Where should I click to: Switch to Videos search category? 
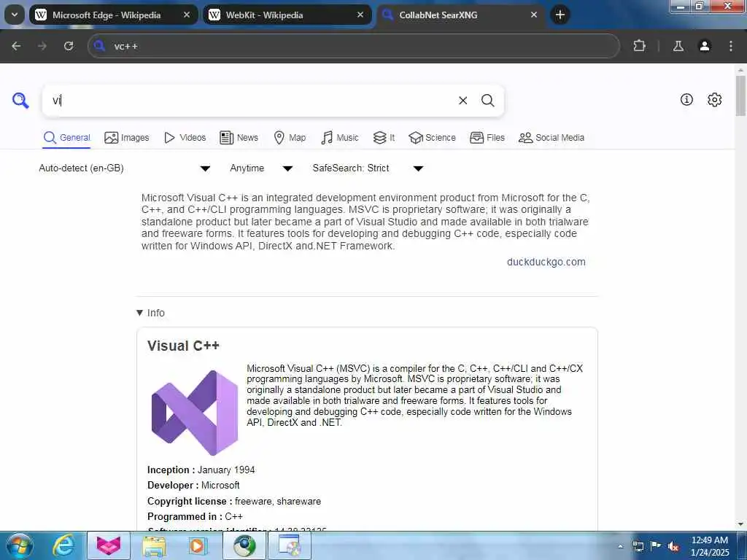[185, 138]
